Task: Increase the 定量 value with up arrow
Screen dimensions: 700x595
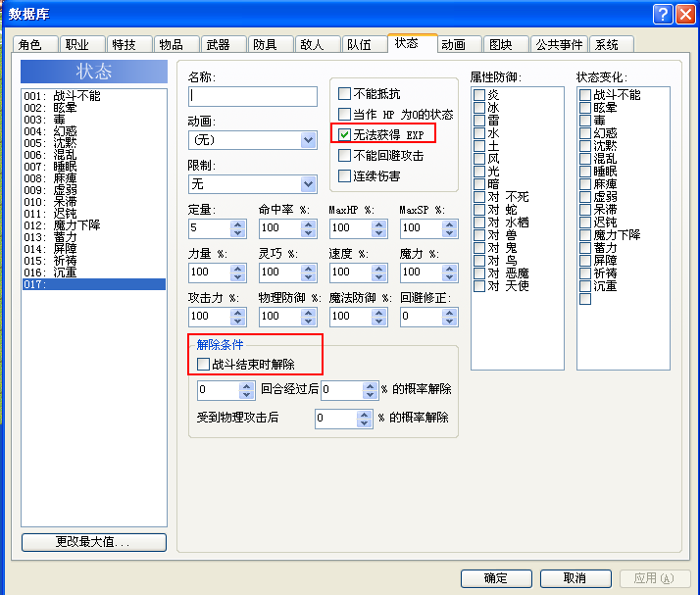Action: pyautogui.click(x=238, y=224)
